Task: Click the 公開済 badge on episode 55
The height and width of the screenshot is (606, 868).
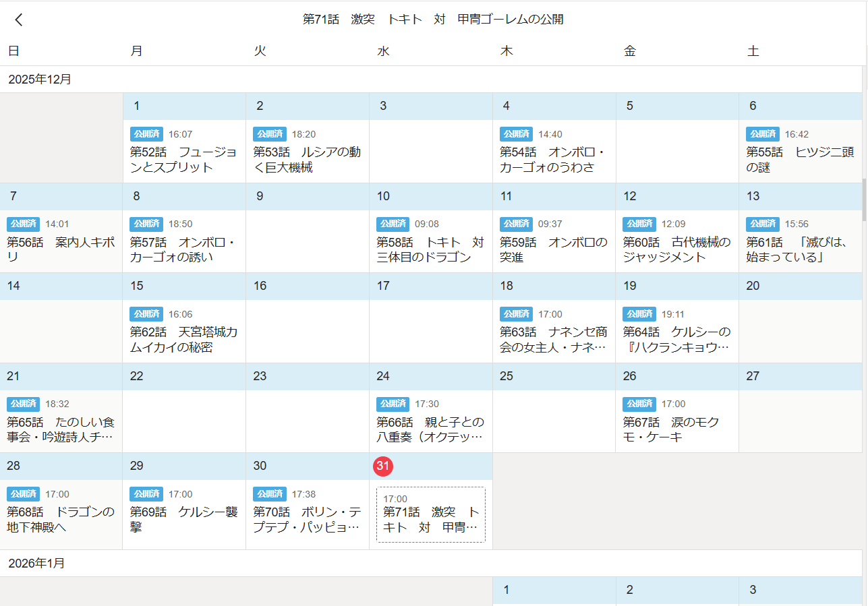Action: coord(762,134)
